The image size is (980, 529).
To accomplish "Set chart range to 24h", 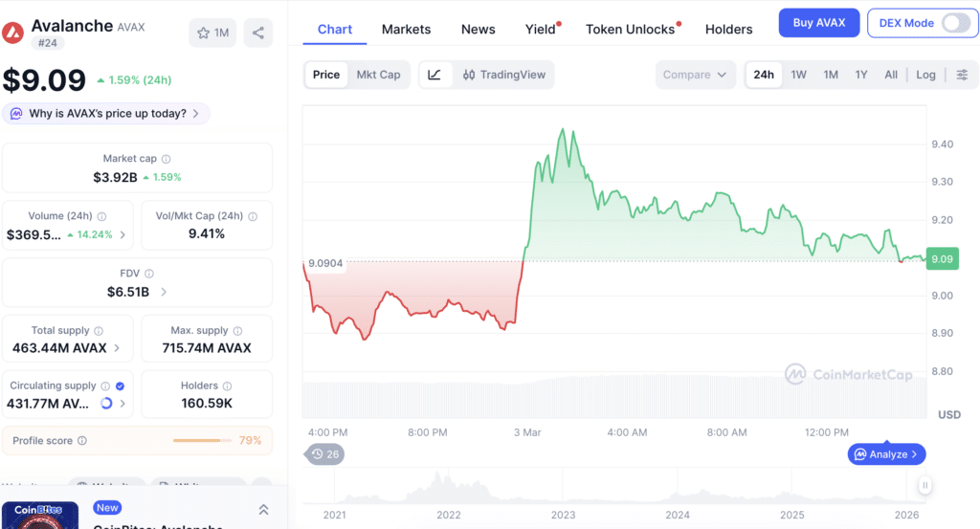I will pyautogui.click(x=763, y=75).
